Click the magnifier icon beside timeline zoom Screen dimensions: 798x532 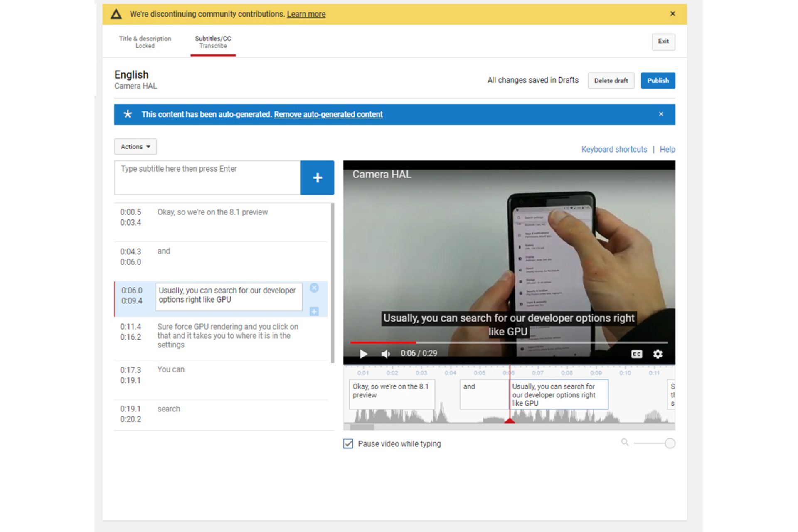(625, 443)
